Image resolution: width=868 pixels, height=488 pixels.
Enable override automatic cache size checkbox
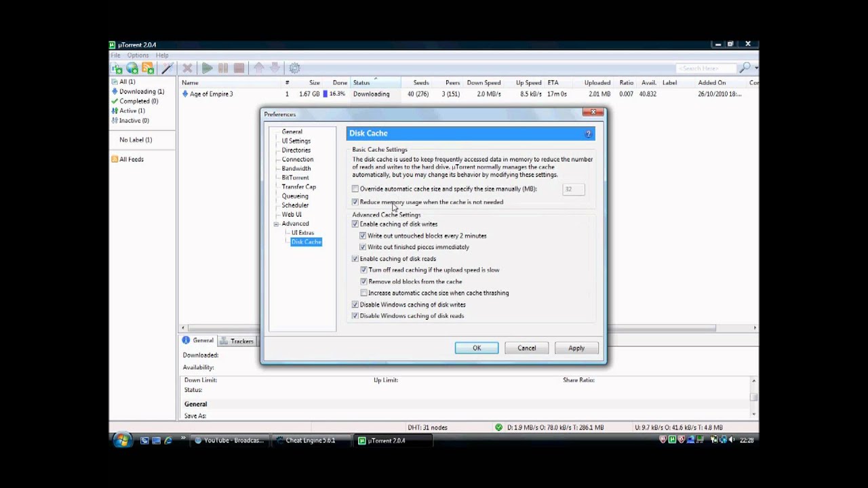(x=355, y=189)
